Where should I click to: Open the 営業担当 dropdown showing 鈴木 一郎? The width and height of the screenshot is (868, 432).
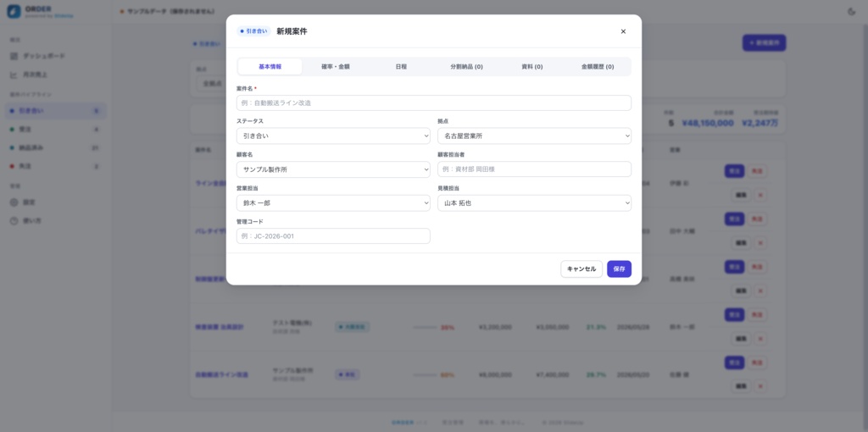tap(333, 203)
